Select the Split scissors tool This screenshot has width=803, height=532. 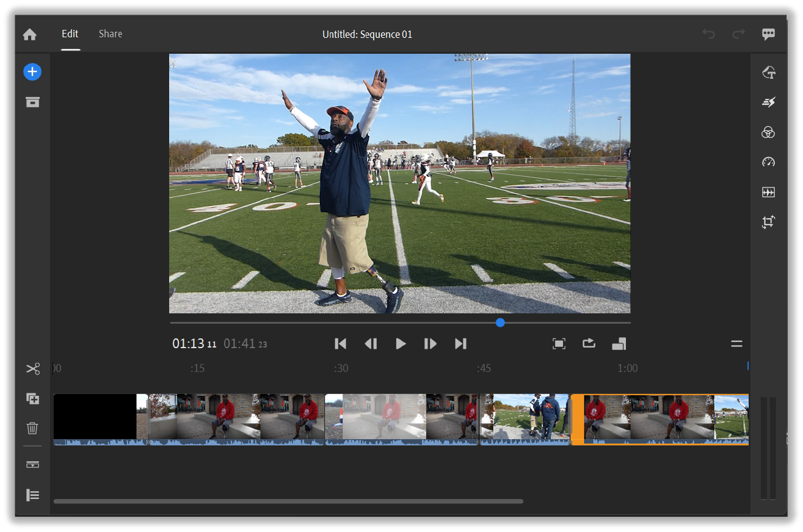click(x=33, y=369)
